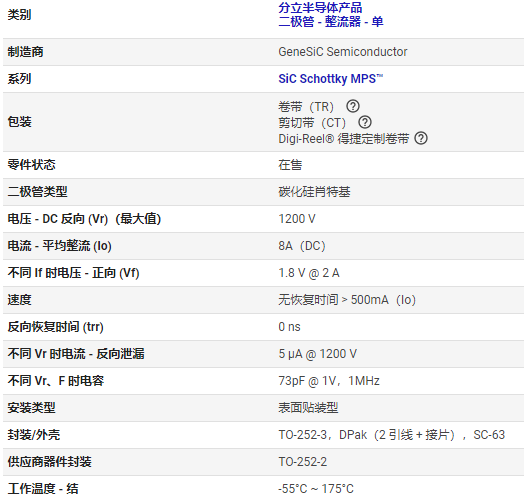Select the GeneSiC Semiconductor manufacturer value
This screenshot has width=524, height=502.
(x=343, y=52)
